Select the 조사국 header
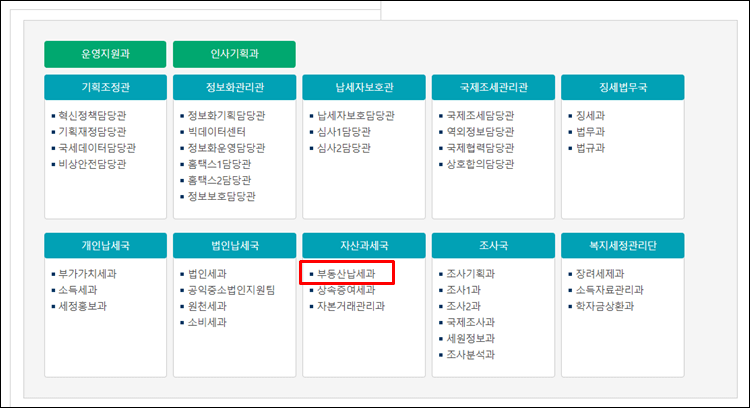 493,245
